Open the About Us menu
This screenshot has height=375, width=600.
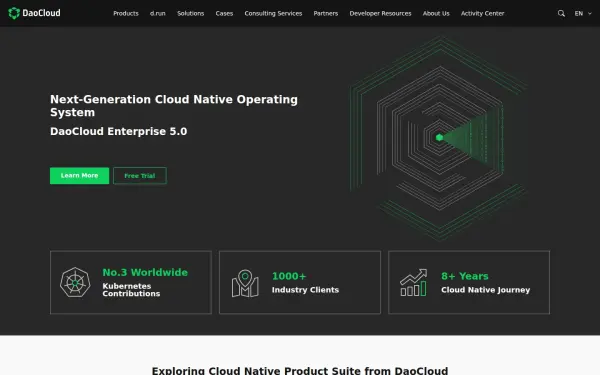pyautogui.click(x=436, y=13)
